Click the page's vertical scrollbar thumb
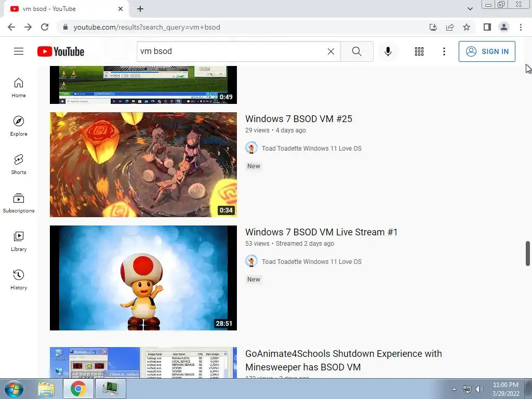This screenshot has width=532, height=399. pos(528,254)
